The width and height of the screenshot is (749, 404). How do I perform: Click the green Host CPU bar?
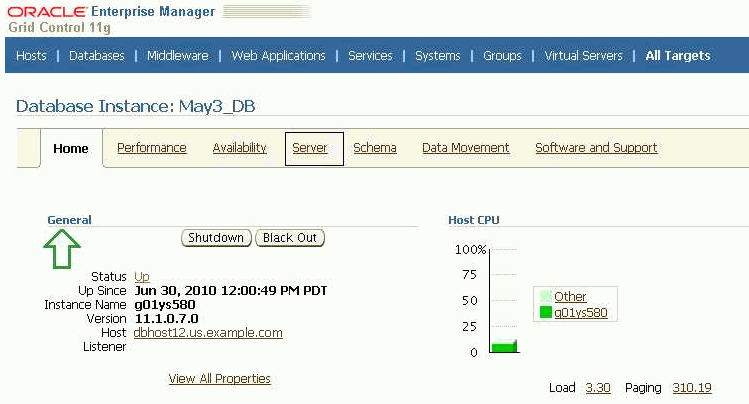click(x=504, y=346)
